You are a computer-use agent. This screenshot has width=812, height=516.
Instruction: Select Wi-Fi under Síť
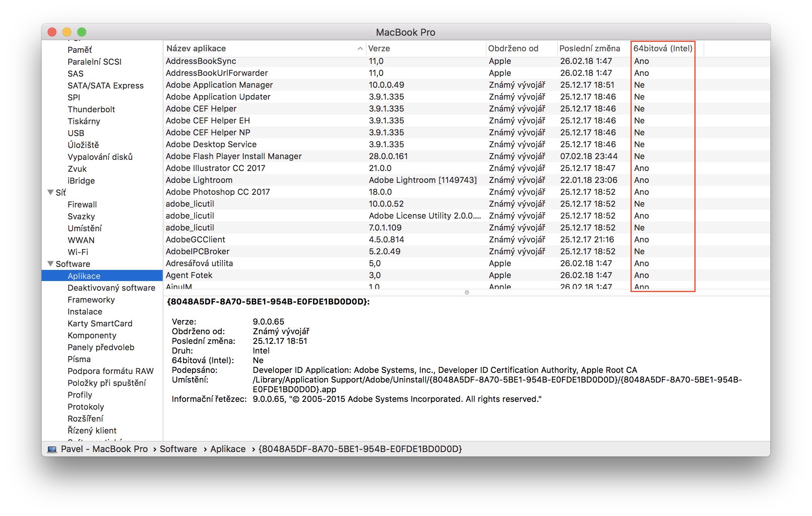click(x=78, y=252)
